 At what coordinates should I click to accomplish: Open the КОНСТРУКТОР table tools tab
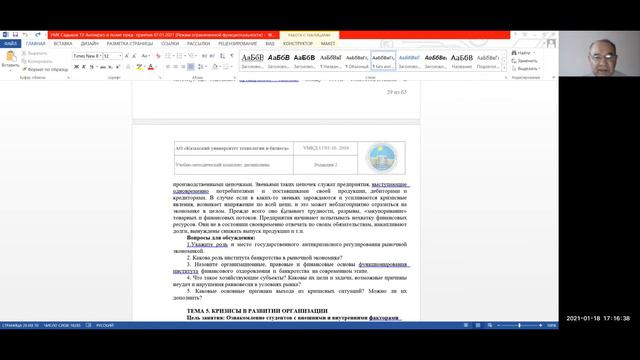(298, 44)
